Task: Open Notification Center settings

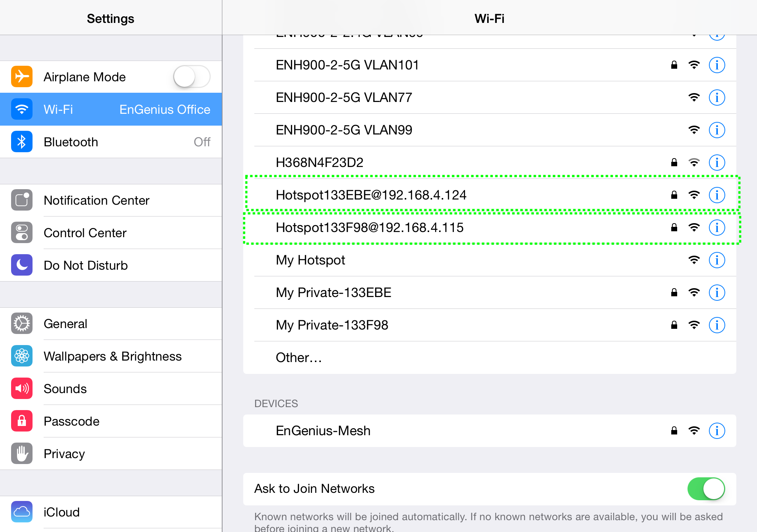Action: click(111, 200)
